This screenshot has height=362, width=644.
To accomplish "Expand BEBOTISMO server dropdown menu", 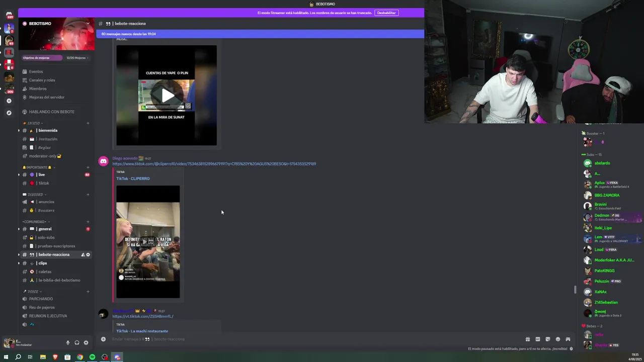I will tap(88, 24).
